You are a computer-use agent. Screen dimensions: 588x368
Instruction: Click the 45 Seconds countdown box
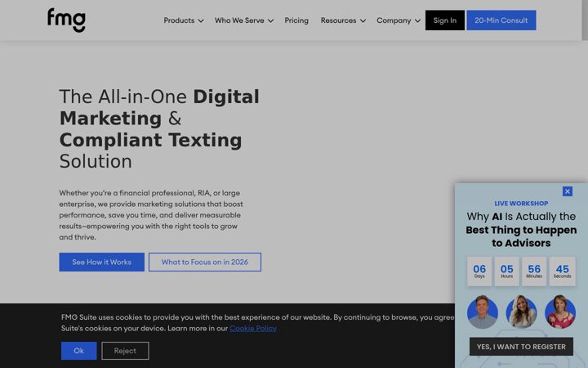point(562,272)
